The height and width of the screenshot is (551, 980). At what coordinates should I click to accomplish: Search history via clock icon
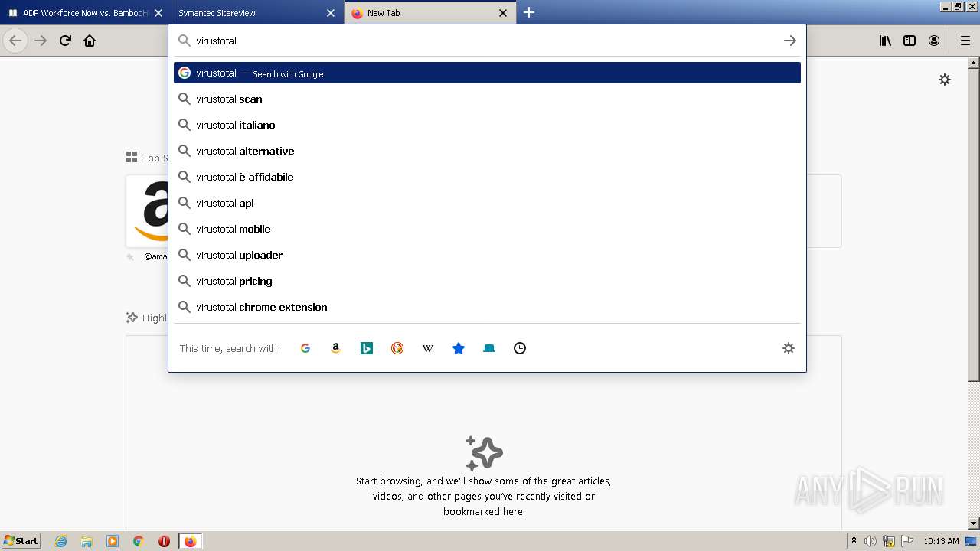[520, 348]
